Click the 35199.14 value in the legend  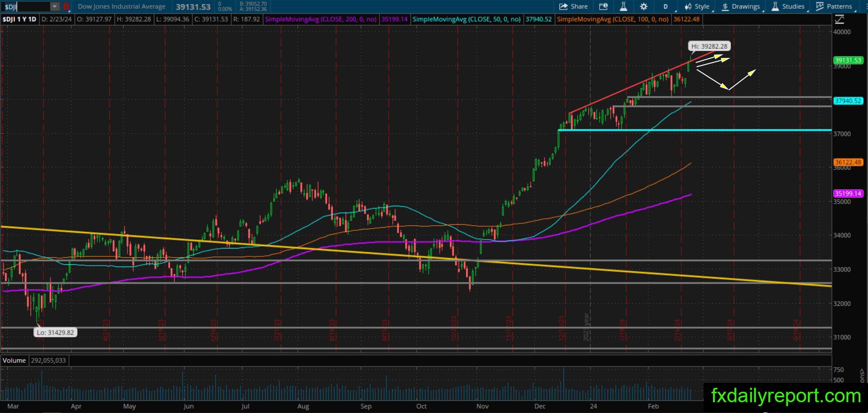[394, 19]
